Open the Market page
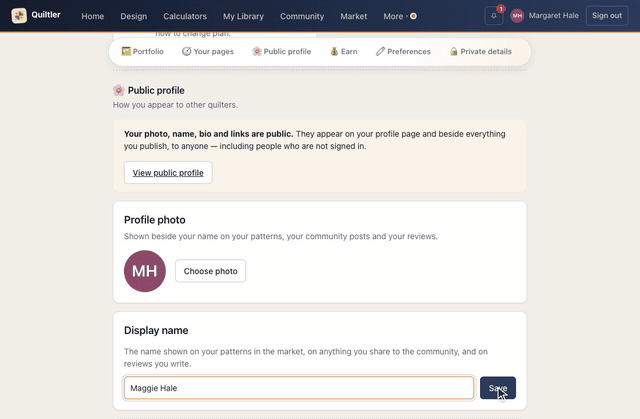 click(353, 16)
